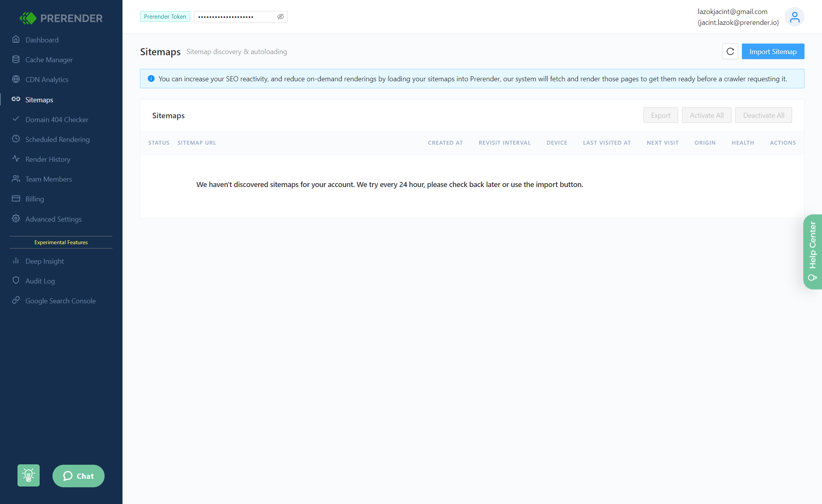Open the Help Center side tab

(813, 252)
